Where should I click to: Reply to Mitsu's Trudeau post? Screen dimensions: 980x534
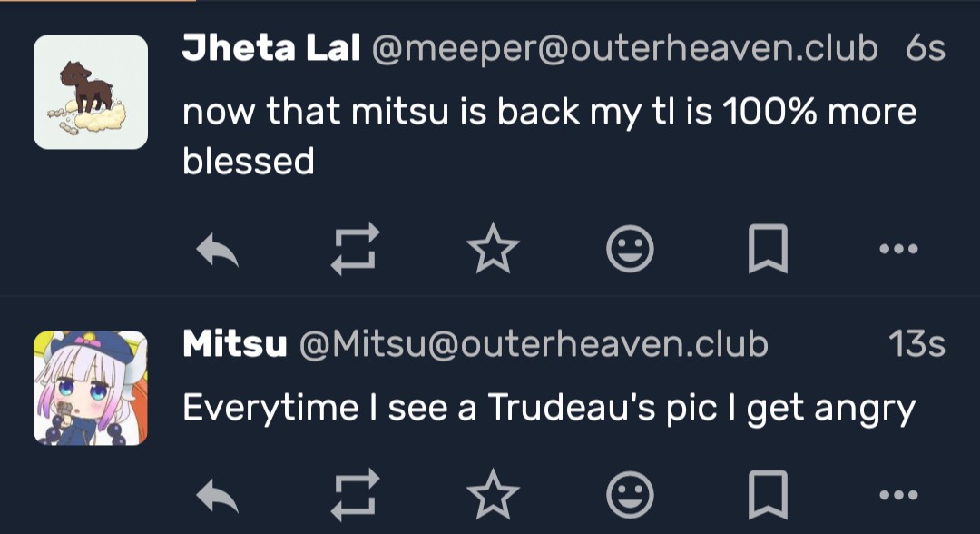pos(218,496)
